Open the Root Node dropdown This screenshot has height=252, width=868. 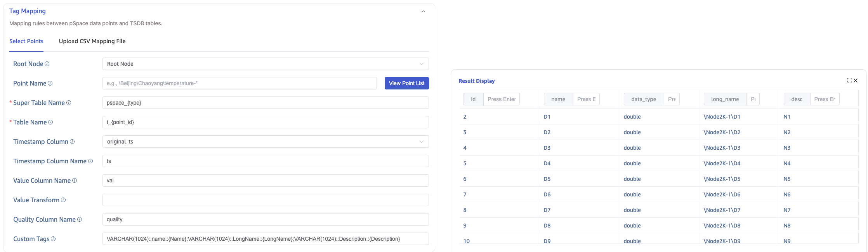coord(266,64)
